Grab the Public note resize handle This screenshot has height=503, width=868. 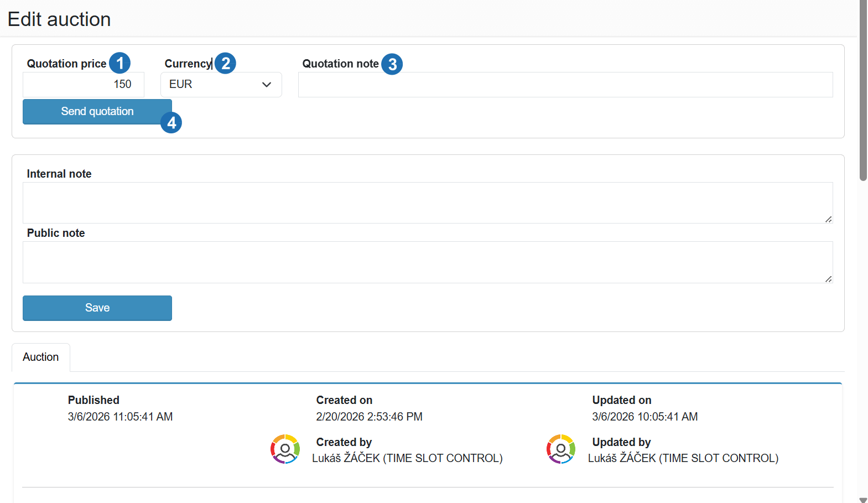pyautogui.click(x=828, y=279)
